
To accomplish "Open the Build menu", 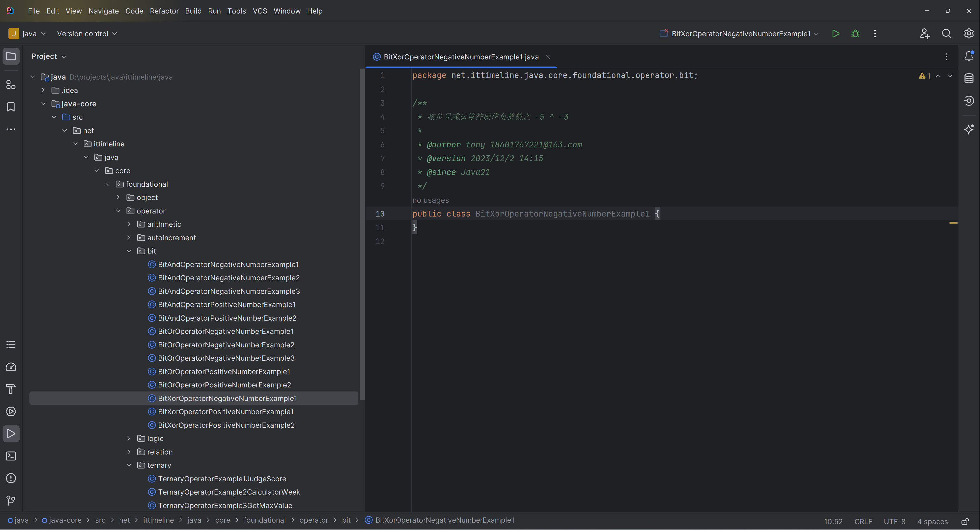I will (193, 11).
